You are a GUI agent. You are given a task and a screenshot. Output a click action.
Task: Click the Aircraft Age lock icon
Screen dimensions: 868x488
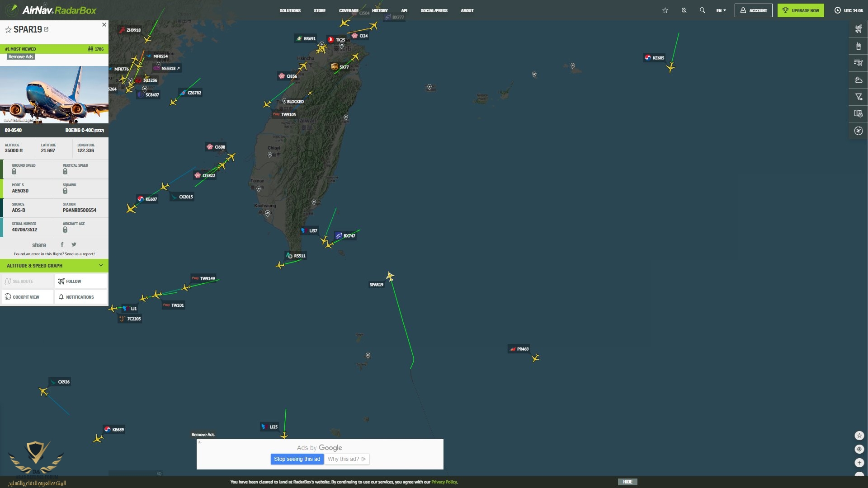point(65,230)
